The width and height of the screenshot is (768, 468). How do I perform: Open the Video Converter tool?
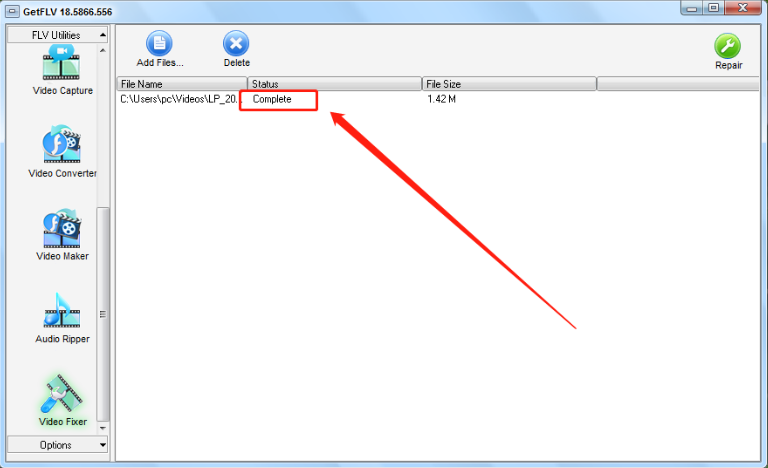[x=62, y=151]
